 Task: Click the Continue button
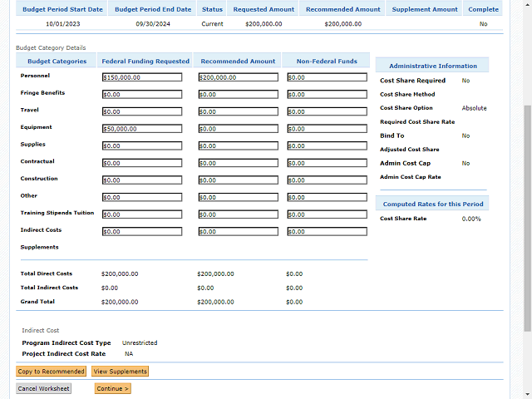pos(112,388)
